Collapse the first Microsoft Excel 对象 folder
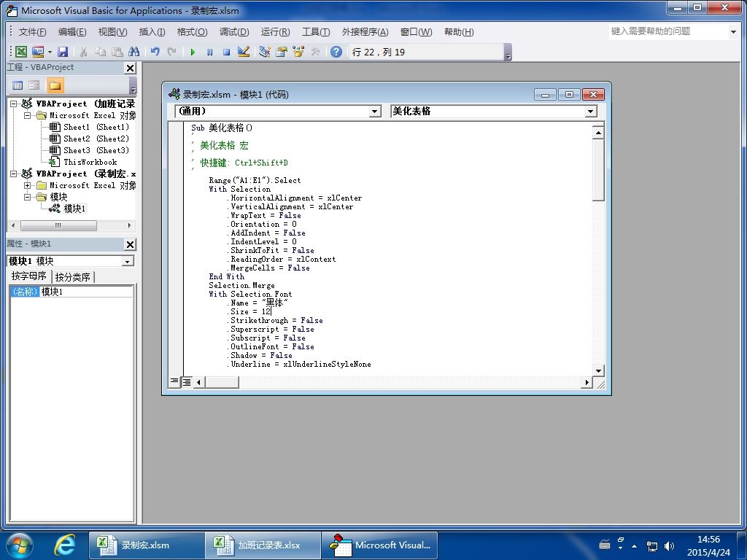 [x=27, y=115]
